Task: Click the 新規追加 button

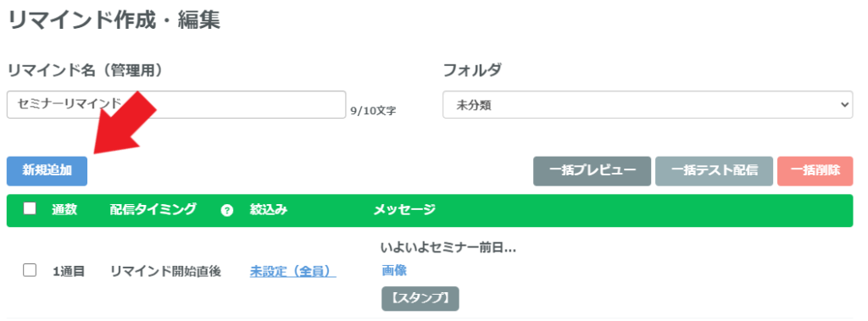Action: point(47,170)
